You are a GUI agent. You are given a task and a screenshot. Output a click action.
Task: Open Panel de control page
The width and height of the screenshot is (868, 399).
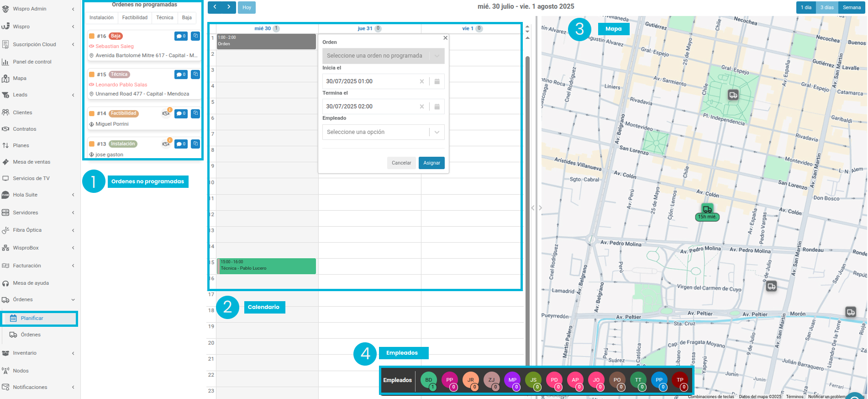pyautogui.click(x=32, y=62)
